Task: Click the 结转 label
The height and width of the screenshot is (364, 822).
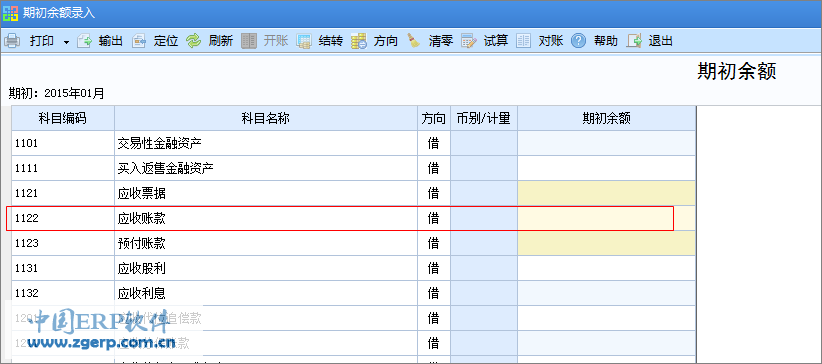Action: tap(331, 41)
